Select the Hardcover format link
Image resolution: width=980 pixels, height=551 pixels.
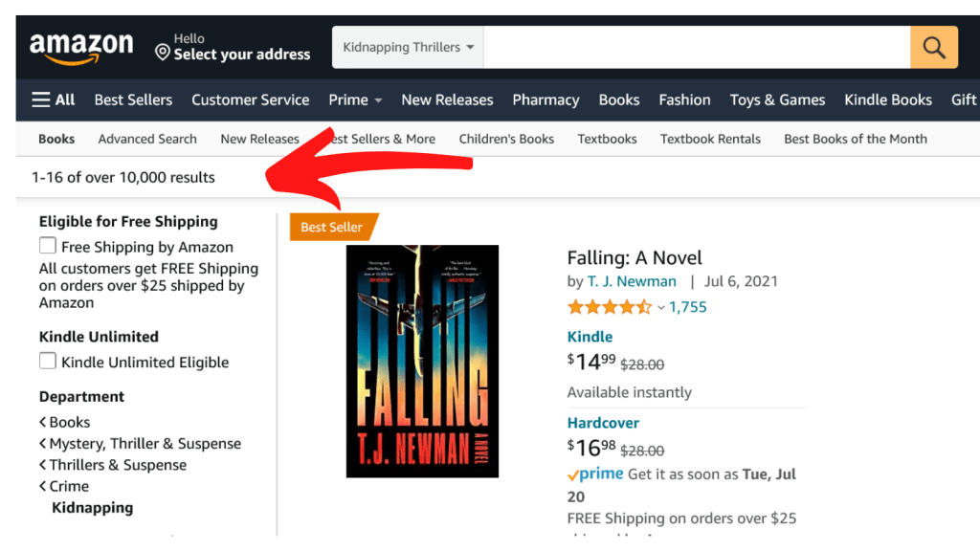[x=603, y=423]
